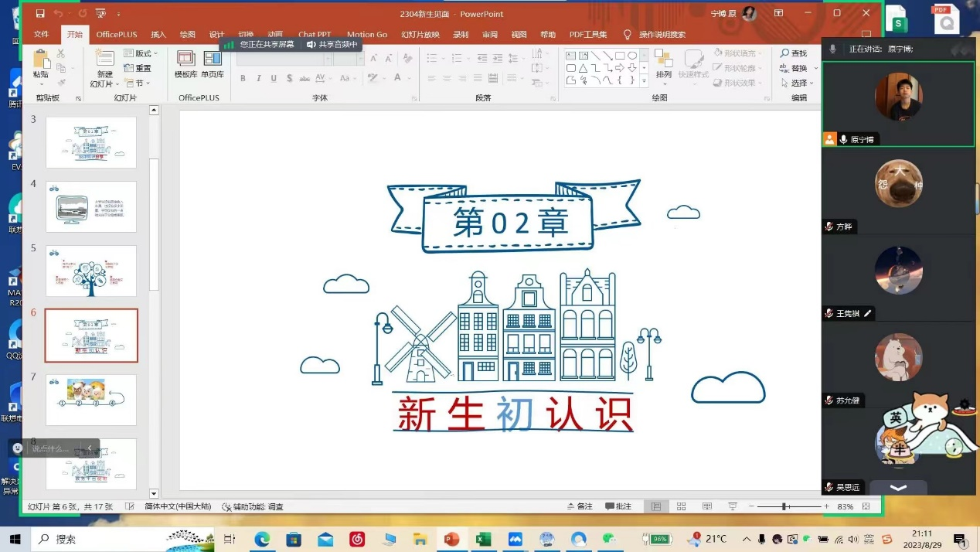Open the Insert (插入) ribbon tab
Viewport: 980px width, 552px height.
(158, 35)
